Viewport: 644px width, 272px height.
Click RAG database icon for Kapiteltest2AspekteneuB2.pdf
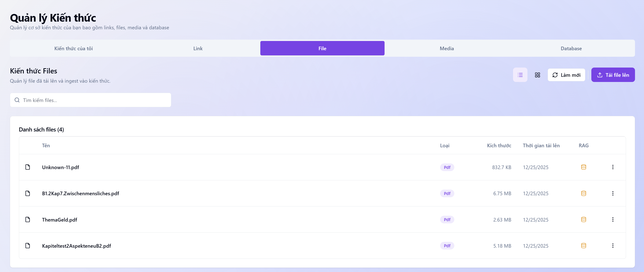[x=583, y=245]
